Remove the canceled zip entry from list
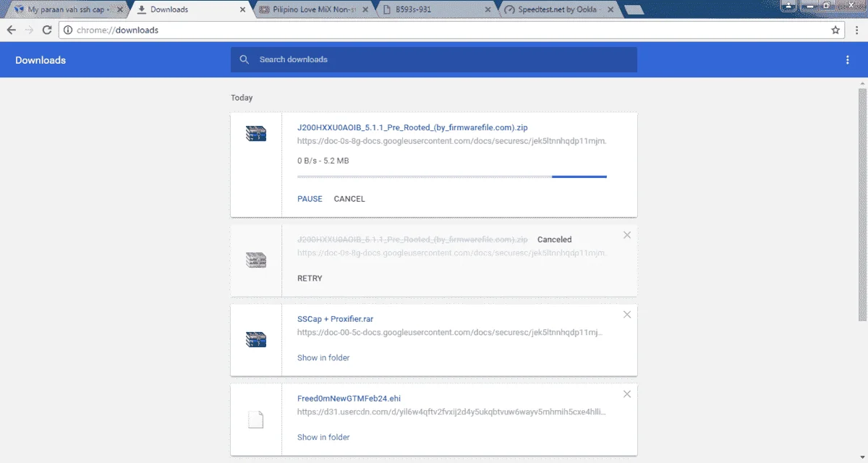868x463 pixels. tap(627, 235)
